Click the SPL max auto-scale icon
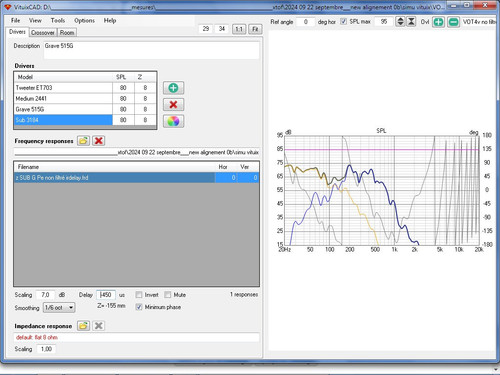Viewport: 500px width, 375px height. 411,22
